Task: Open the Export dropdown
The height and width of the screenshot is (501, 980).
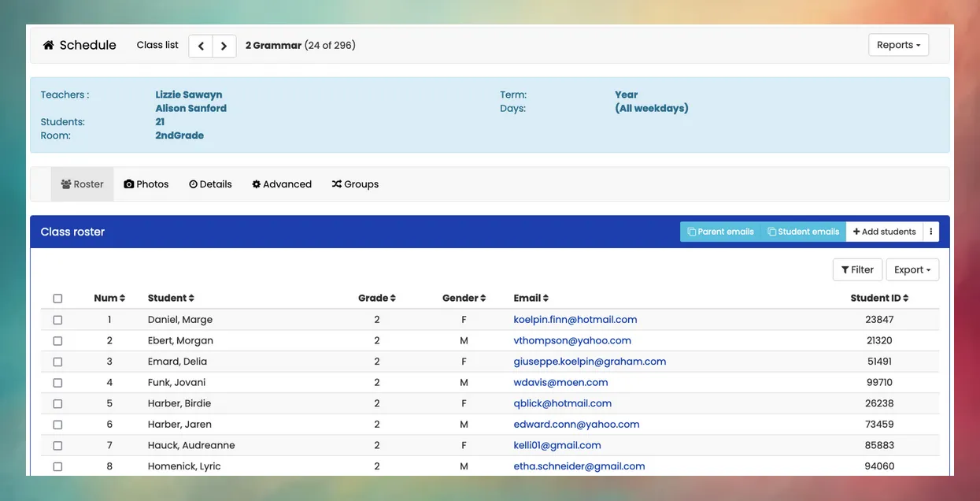Action: pos(912,268)
